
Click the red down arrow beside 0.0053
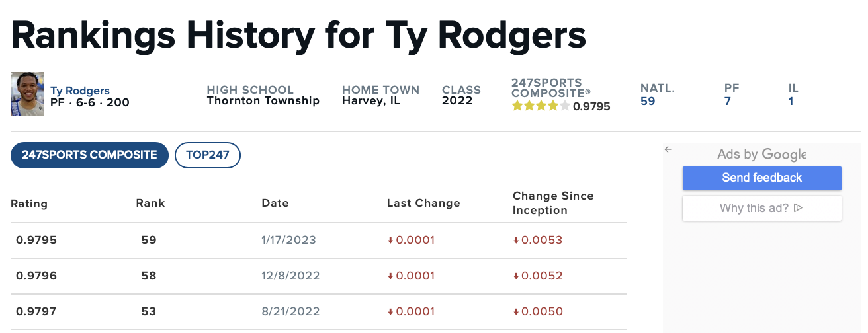point(516,240)
